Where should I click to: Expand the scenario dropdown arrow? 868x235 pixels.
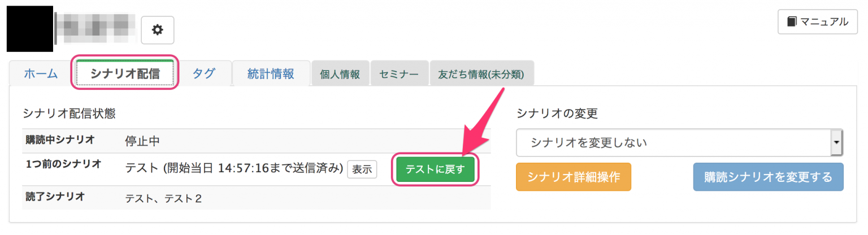837,143
